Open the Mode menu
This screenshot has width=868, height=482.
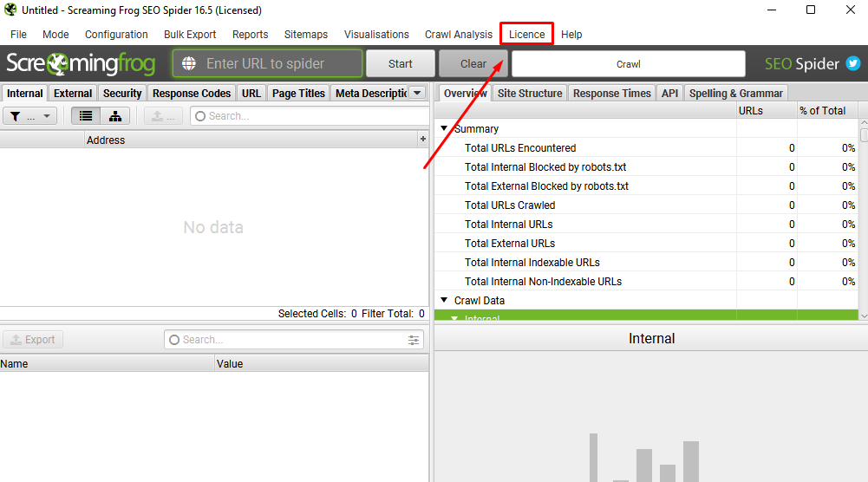pos(55,35)
